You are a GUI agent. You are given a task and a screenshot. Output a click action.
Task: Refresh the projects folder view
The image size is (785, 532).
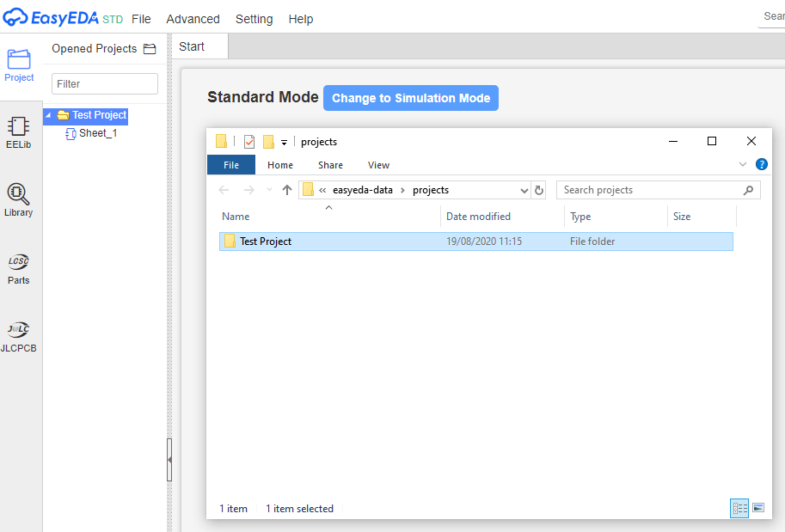coord(539,190)
